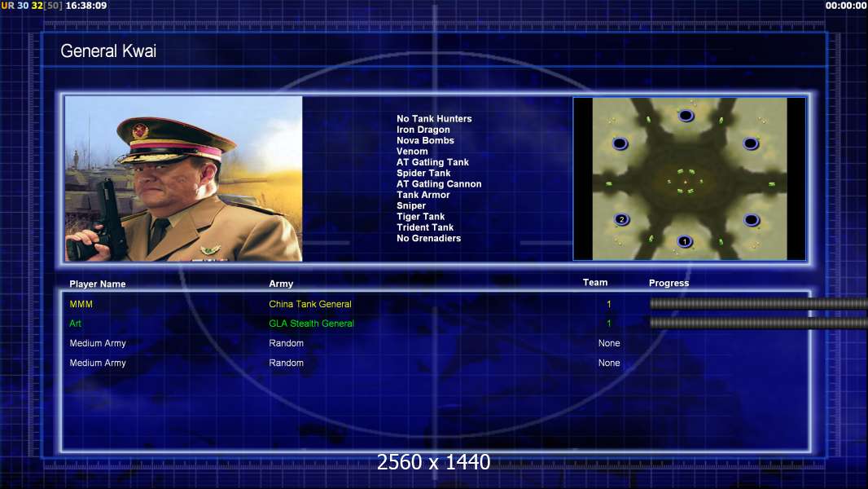868x489 pixels.
Task: Select player name 'Art'
Action: (x=75, y=324)
